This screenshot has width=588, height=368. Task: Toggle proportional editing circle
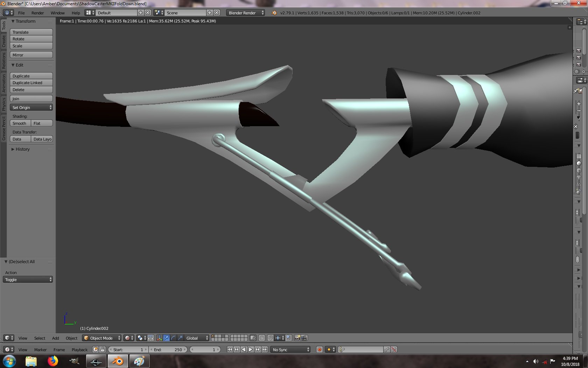pos(262,338)
